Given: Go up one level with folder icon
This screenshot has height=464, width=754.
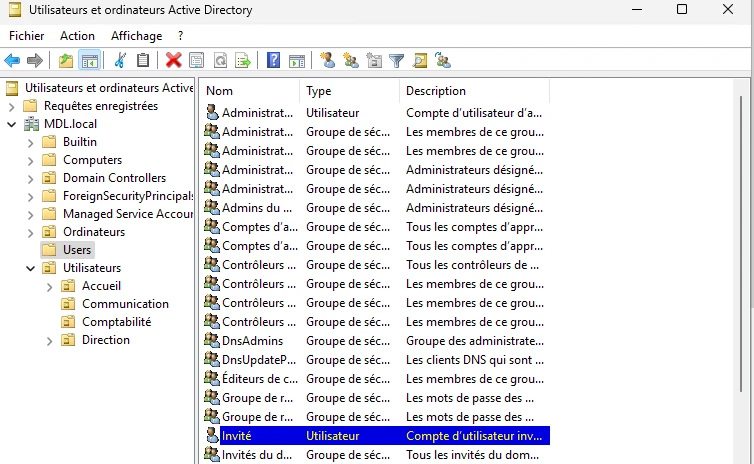Looking at the screenshot, I should pos(66,61).
